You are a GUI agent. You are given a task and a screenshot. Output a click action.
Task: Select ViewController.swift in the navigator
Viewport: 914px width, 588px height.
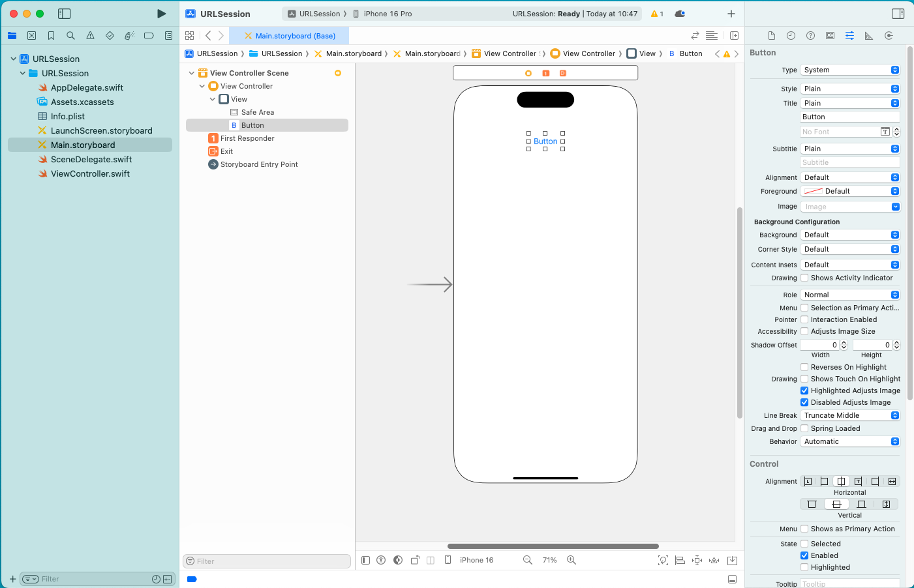tap(90, 173)
